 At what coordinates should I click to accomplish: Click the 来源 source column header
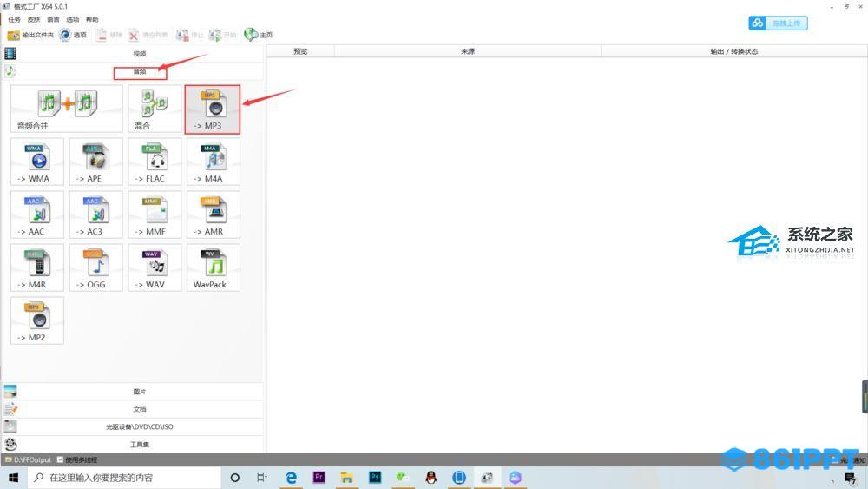click(468, 51)
